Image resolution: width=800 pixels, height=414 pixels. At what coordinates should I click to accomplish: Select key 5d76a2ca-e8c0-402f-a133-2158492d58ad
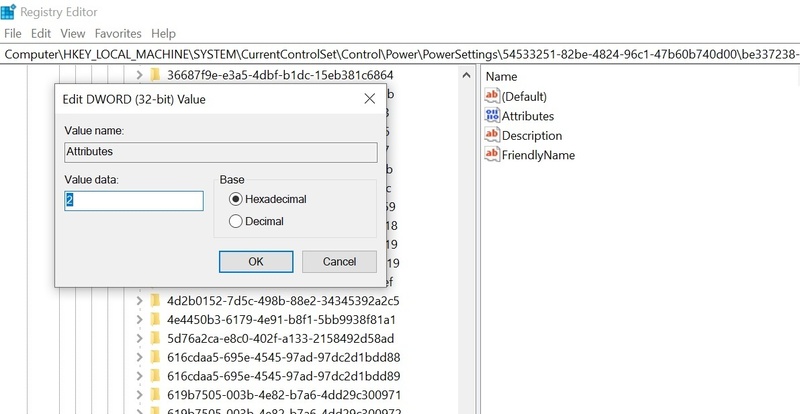(281, 338)
